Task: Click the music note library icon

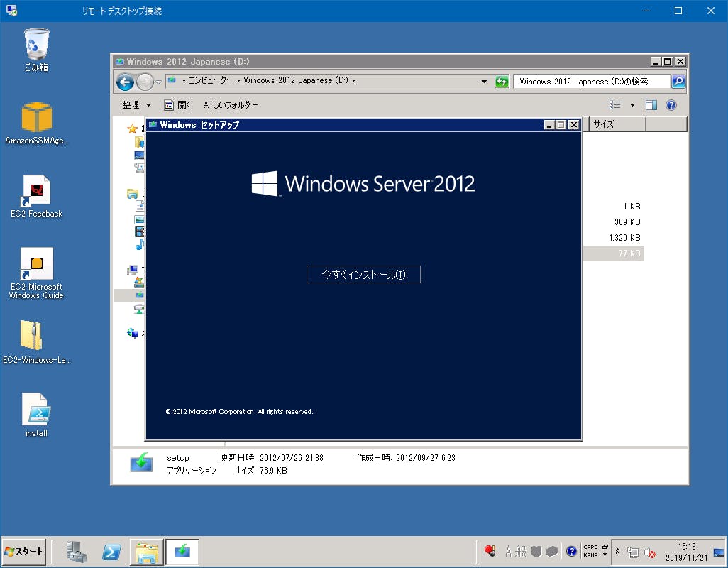Action: (x=139, y=244)
